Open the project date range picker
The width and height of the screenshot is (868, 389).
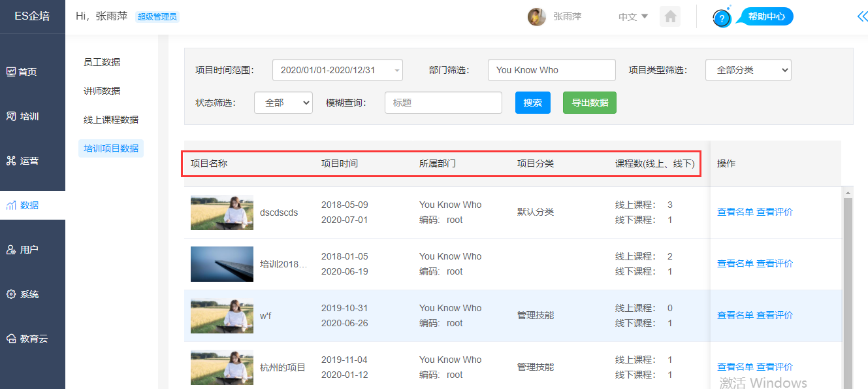[338, 70]
